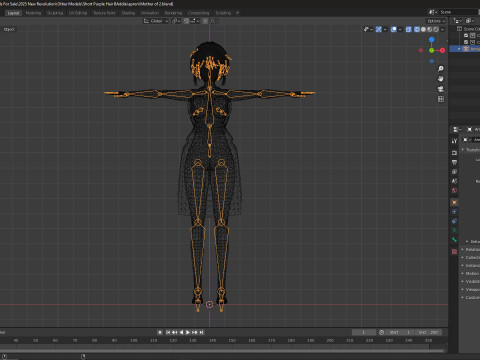Open the Tool properties tab icon
The width and height of the screenshot is (480, 360).
point(454,141)
